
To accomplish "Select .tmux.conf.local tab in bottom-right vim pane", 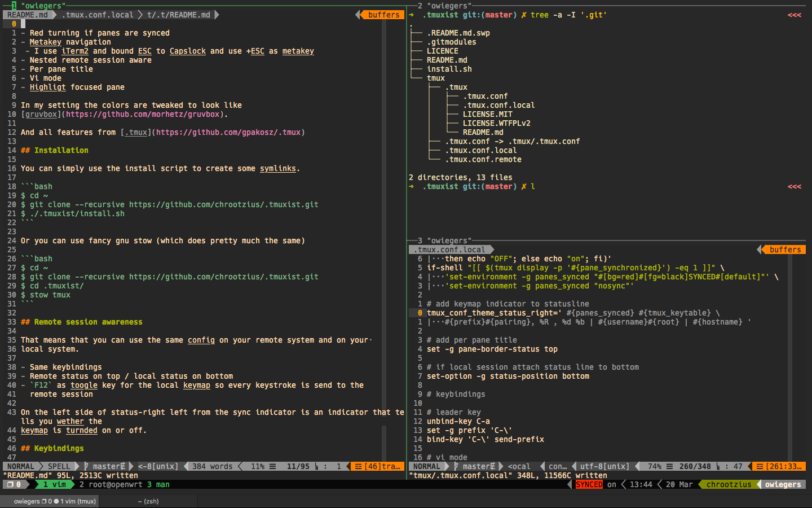I will [x=449, y=249].
